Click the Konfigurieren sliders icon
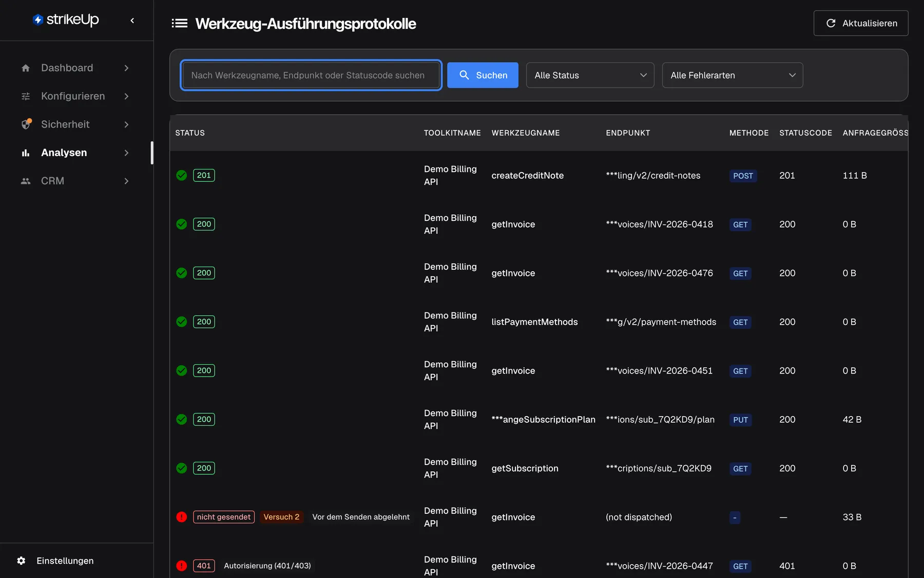 click(x=26, y=96)
